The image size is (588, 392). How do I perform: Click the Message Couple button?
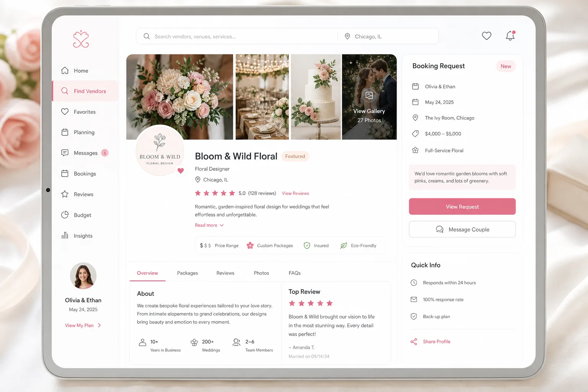point(462,229)
